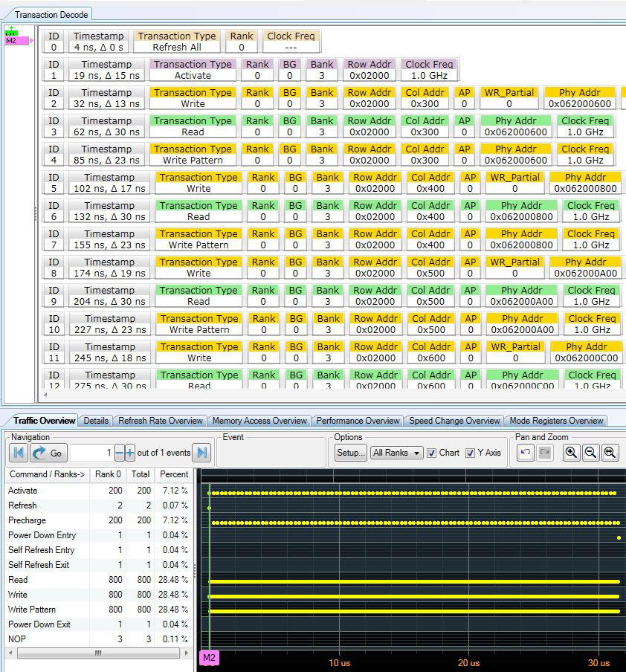Viewport: 626px width, 672px height.
Task: Uncheck the Chart checkbox
Action: (x=432, y=453)
